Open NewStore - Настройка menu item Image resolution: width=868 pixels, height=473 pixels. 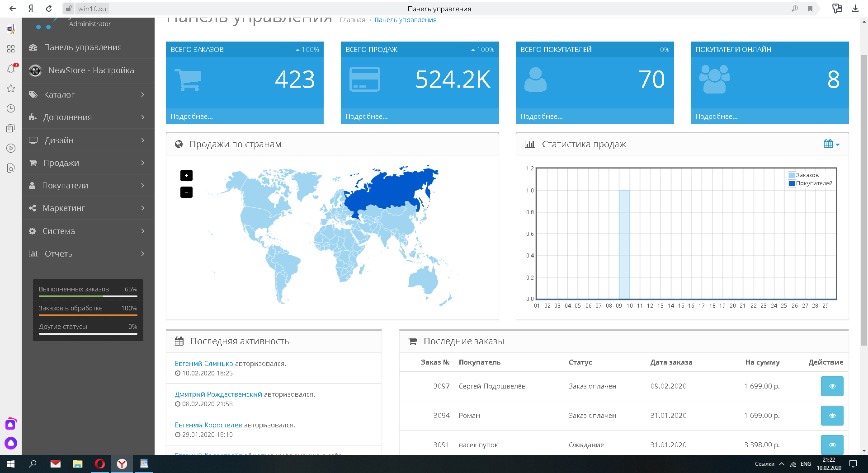[x=91, y=70]
